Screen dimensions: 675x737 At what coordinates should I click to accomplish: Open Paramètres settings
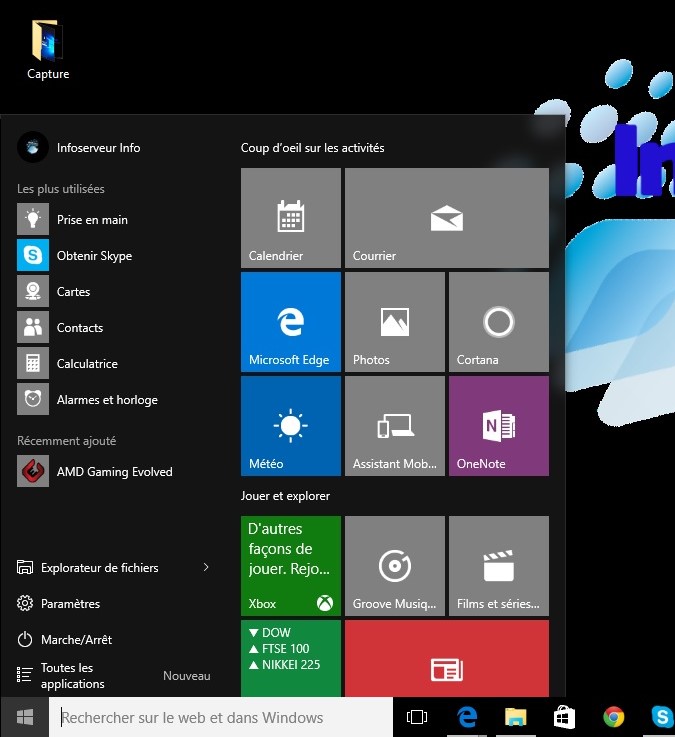click(x=59, y=604)
